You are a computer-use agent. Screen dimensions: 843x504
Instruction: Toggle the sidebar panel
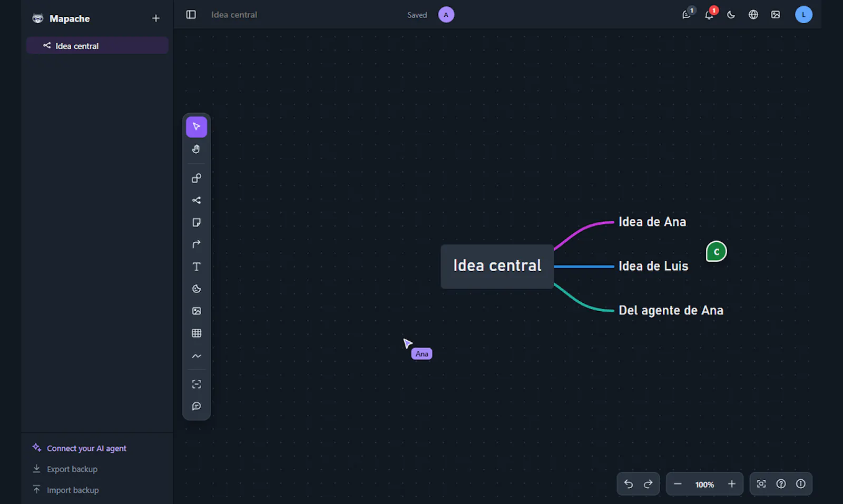point(191,15)
